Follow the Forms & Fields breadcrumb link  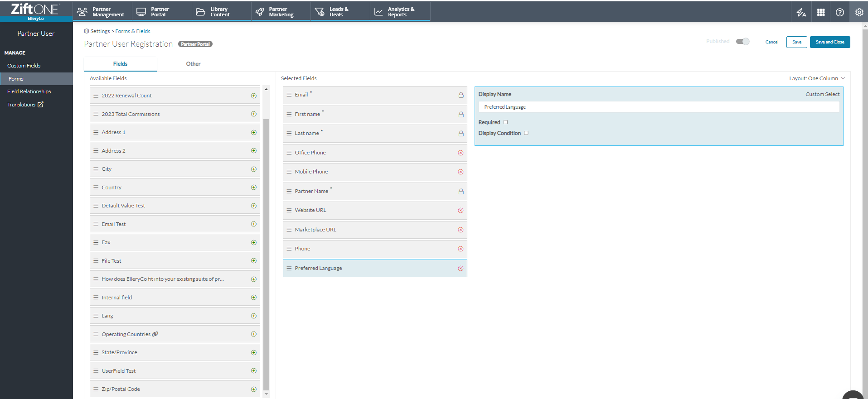tap(133, 31)
